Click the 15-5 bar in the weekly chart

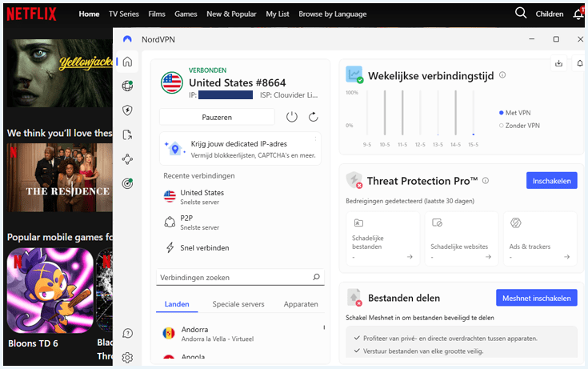click(474, 113)
